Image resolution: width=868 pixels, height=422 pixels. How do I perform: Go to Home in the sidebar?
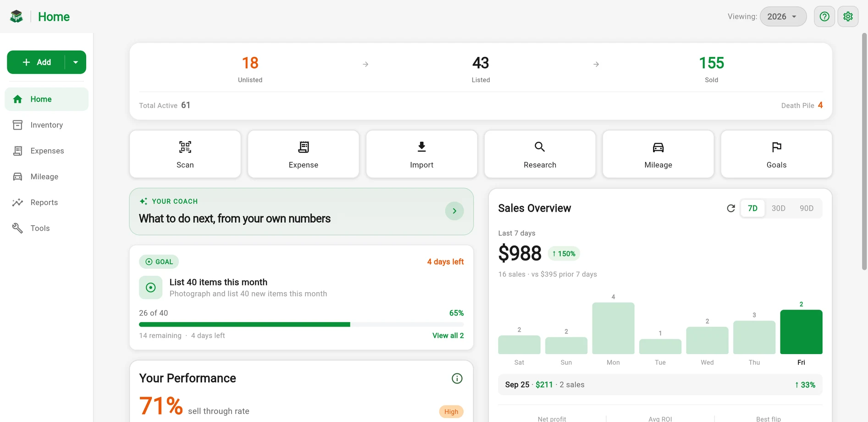46,99
